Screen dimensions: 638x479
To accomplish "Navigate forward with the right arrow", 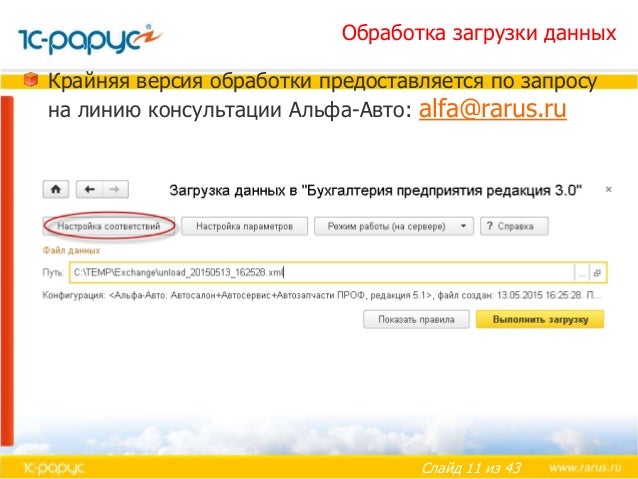I will (x=116, y=189).
